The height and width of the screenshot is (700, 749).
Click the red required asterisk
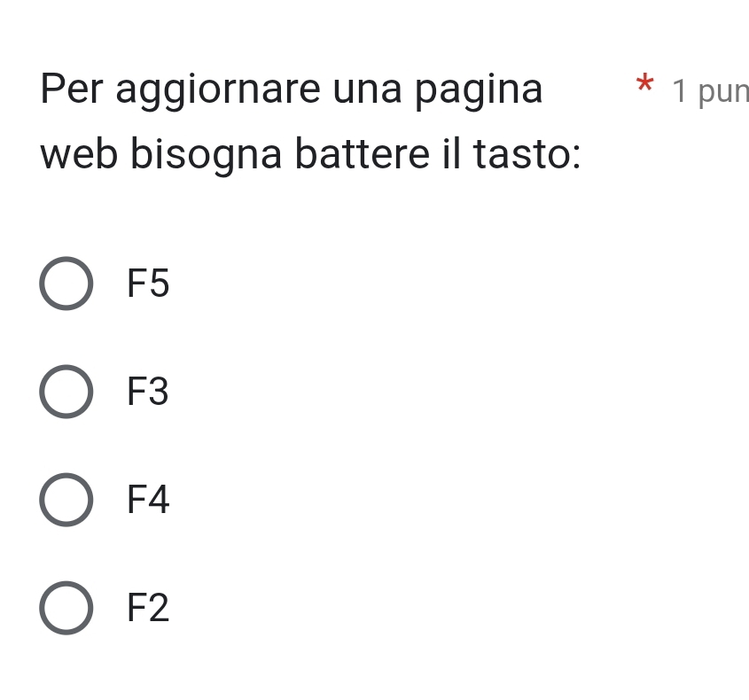pos(645,87)
